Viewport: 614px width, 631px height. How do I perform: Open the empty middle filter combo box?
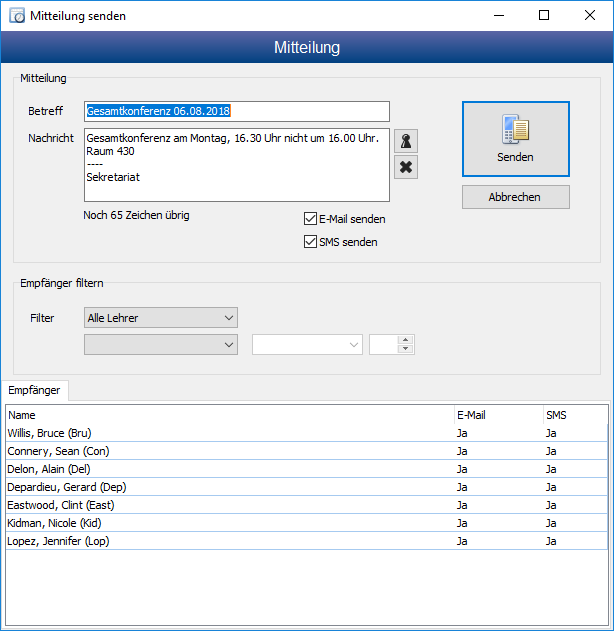pyautogui.click(x=307, y=344)
